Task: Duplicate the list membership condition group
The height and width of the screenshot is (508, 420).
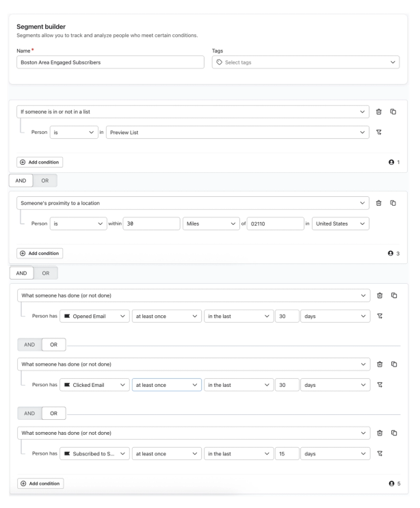Action: (393, 111)
